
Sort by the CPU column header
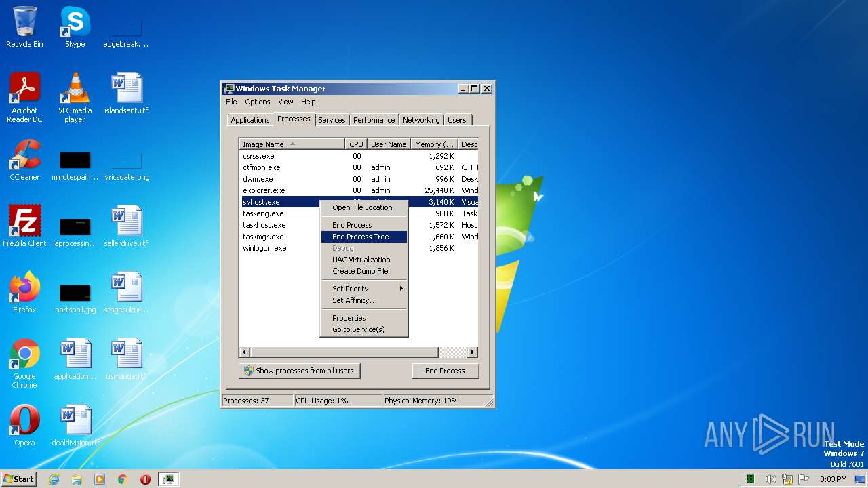coord(356,144)
